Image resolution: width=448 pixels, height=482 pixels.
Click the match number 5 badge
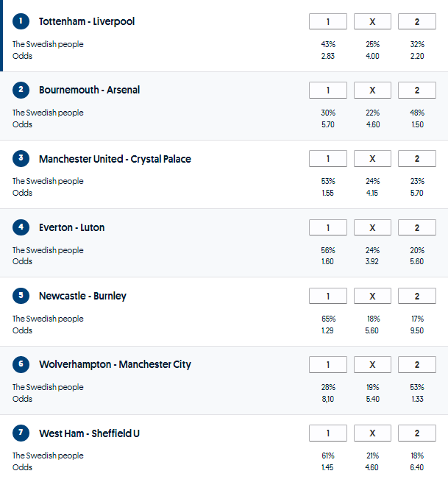(21, 296)
